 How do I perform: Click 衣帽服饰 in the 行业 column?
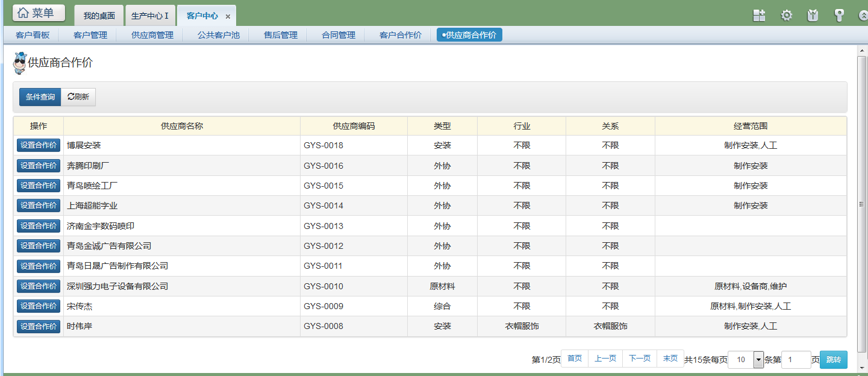pos(522,326)
